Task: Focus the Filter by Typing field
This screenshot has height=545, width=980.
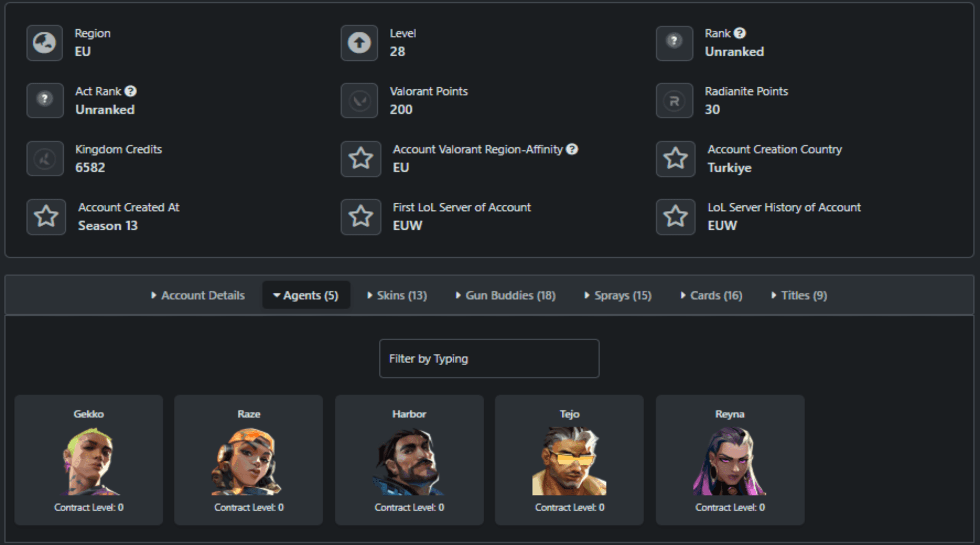Action: (489, 359)
